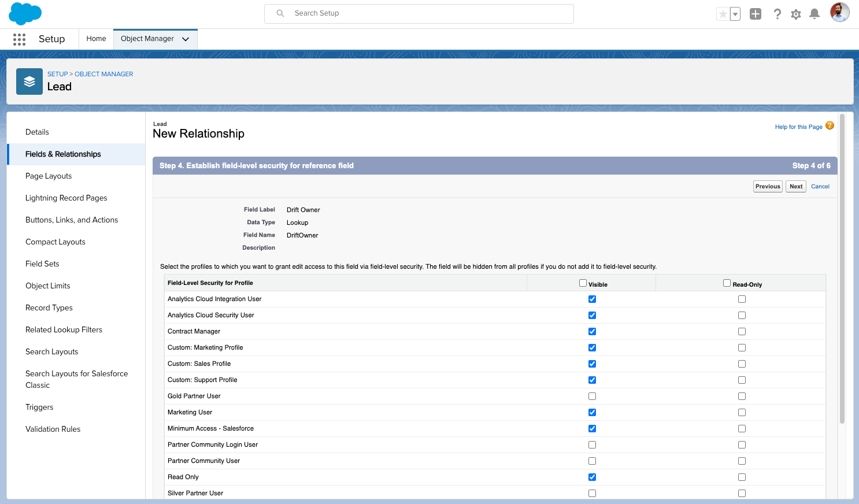Follow the OBJECT MANAGER breadcrumb link
The width and height of the screenshot is (859, 504).
(x=104, y=74)
